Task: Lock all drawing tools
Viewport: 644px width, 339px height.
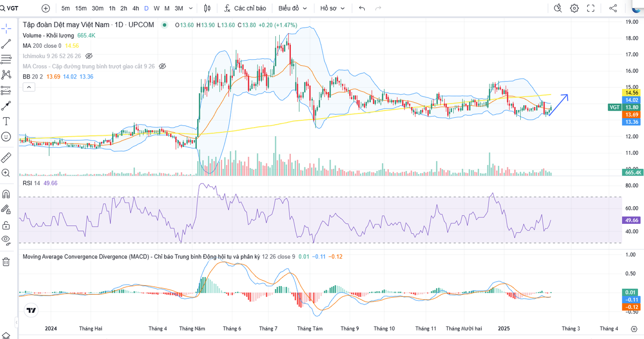Action: 6,224
